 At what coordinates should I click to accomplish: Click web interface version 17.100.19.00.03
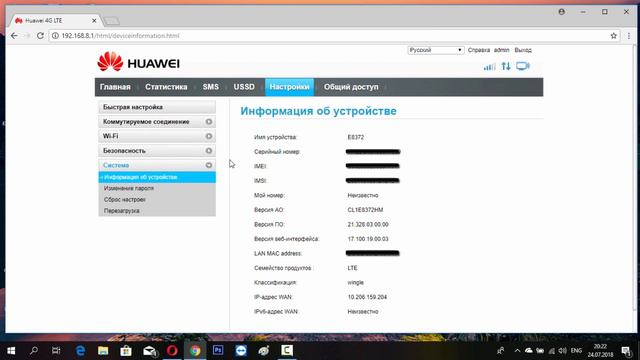point(368,239)
